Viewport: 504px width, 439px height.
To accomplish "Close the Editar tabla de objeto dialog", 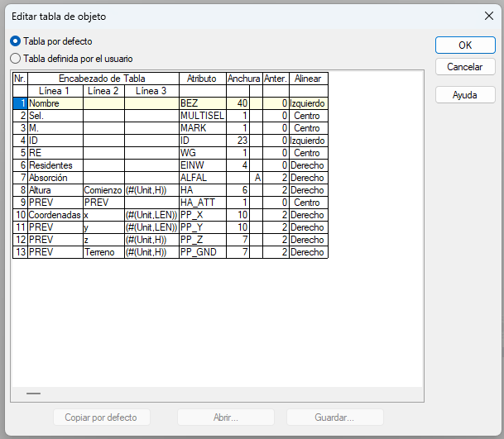I will click(x=488, y=15).
